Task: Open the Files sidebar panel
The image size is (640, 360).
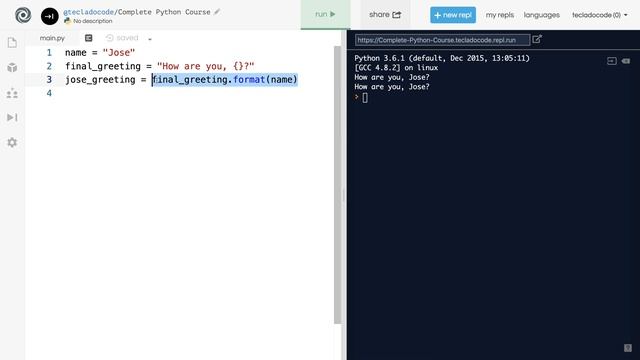Action: click(x=12, y=43)
